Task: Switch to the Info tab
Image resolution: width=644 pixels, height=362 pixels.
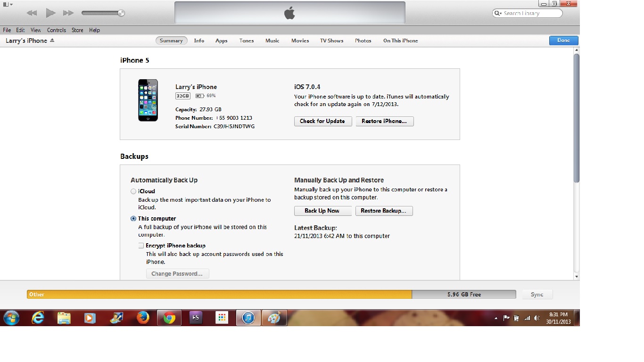Action: [x=199, y=41]
